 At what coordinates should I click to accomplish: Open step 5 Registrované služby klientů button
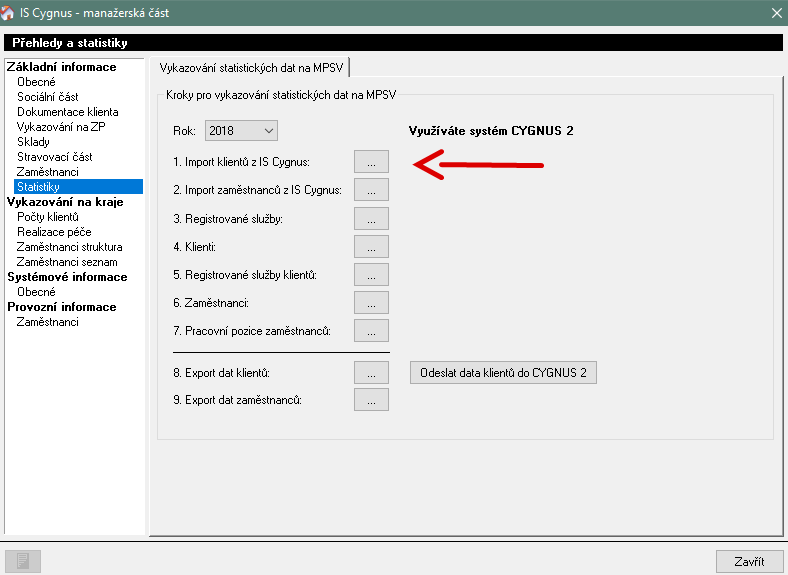pos(371,275)
